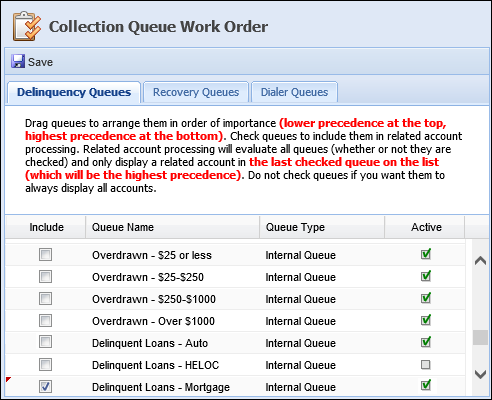Image resolution: width=492 pixels, height=400 pixels.
Task: Check Include for Delinquent Loans - Auto
Action: pyautogui.click(x=45, y=342)
